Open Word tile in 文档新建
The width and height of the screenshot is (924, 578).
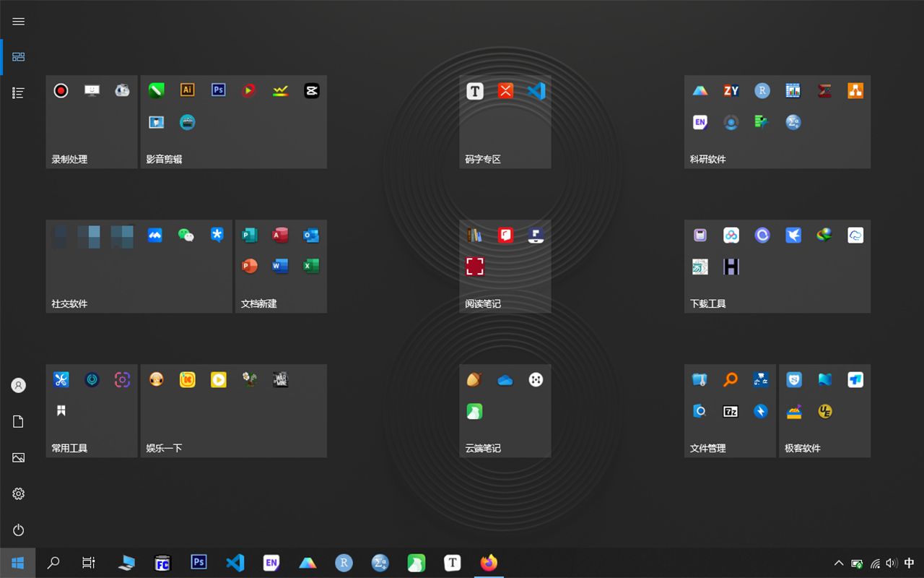pos(280,266)
